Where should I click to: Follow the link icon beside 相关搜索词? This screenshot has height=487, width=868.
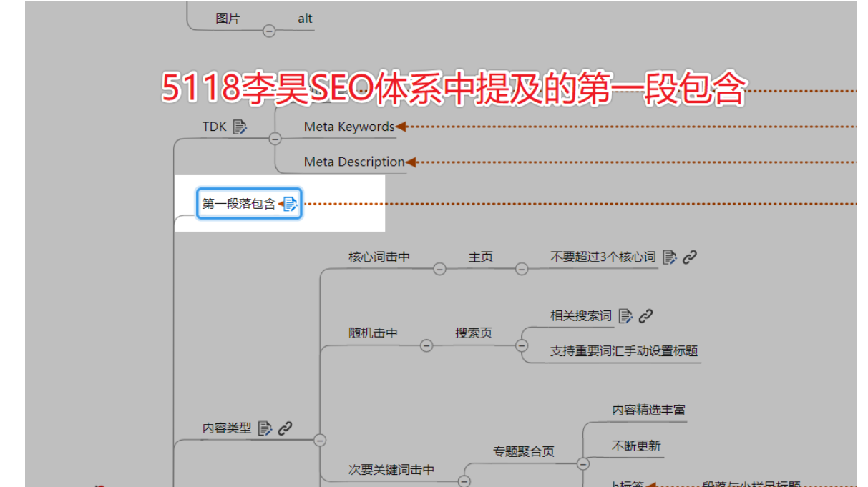(x=646, y=316)
